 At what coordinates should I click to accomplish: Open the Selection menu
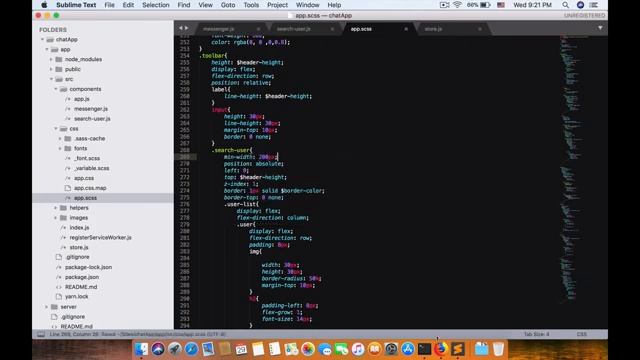(156, 5)
